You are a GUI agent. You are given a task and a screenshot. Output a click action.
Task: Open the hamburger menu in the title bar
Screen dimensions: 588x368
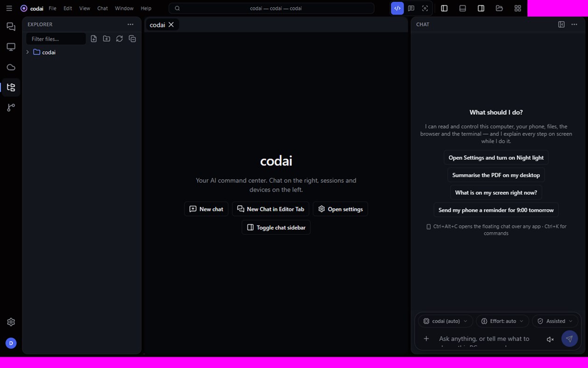coord(9,8)
